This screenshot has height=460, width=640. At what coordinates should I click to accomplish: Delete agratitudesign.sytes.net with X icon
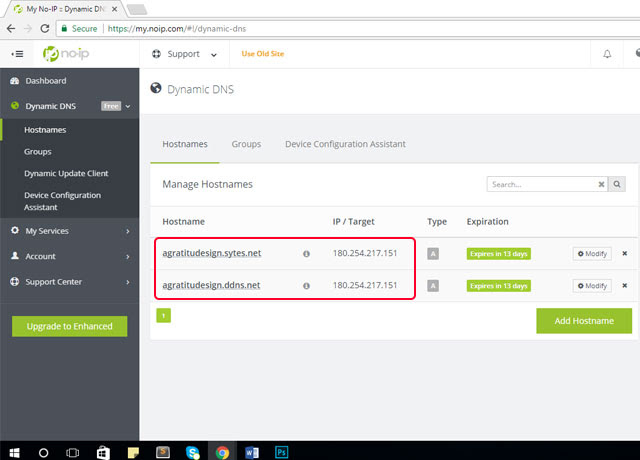[x=624, y=253]
